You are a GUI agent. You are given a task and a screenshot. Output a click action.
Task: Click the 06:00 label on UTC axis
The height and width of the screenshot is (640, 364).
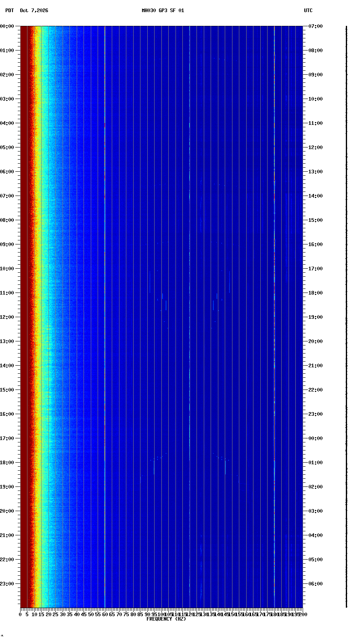316,584
